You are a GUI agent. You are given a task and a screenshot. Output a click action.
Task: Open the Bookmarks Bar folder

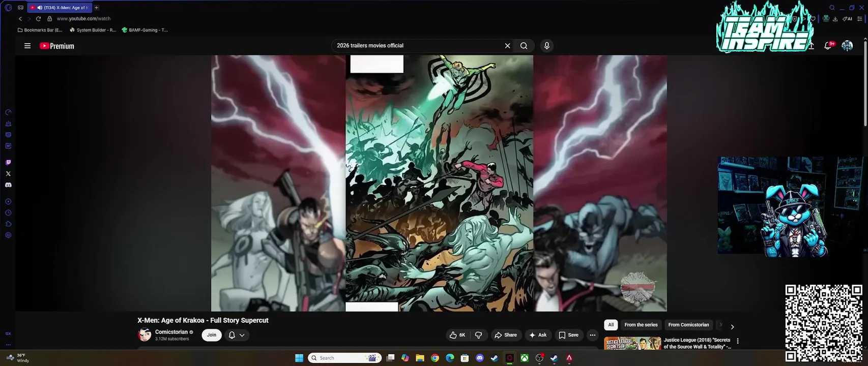[x=40, y=30]
